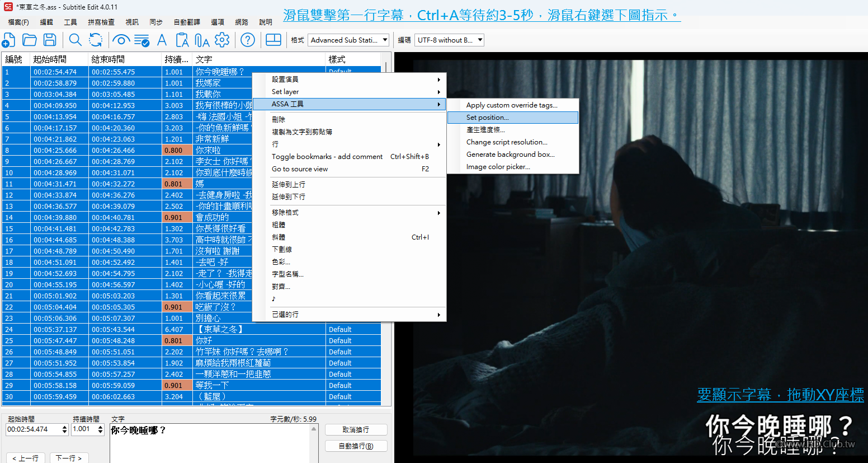Open Find with the magnifier icon
Screen dimensions: 868x463
[x=75, y=40]
